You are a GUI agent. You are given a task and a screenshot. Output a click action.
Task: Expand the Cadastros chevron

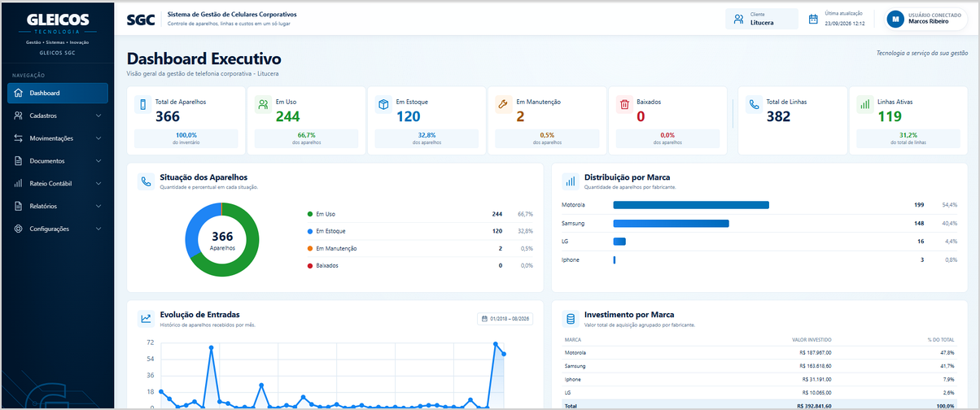[x=98, y=116]
